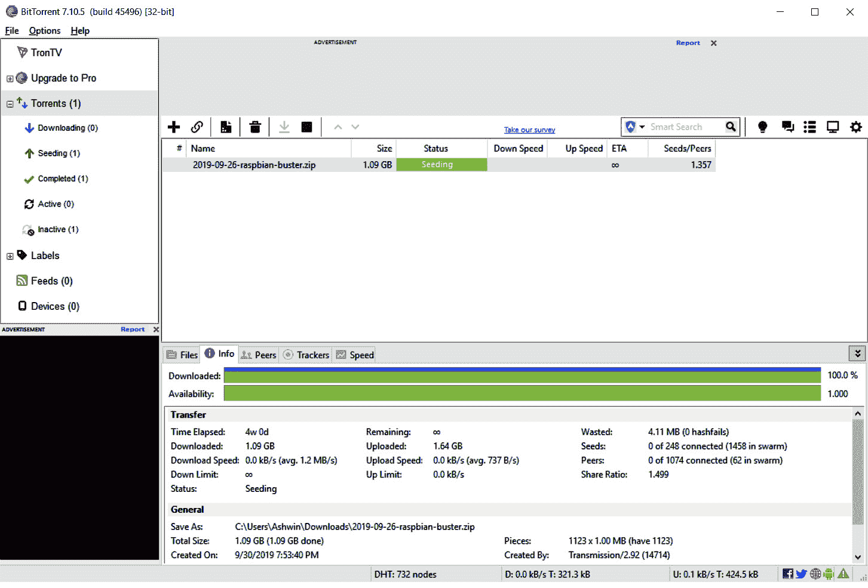
Task: Click the Report link above the advertisement
Action: tap(688, 42)
